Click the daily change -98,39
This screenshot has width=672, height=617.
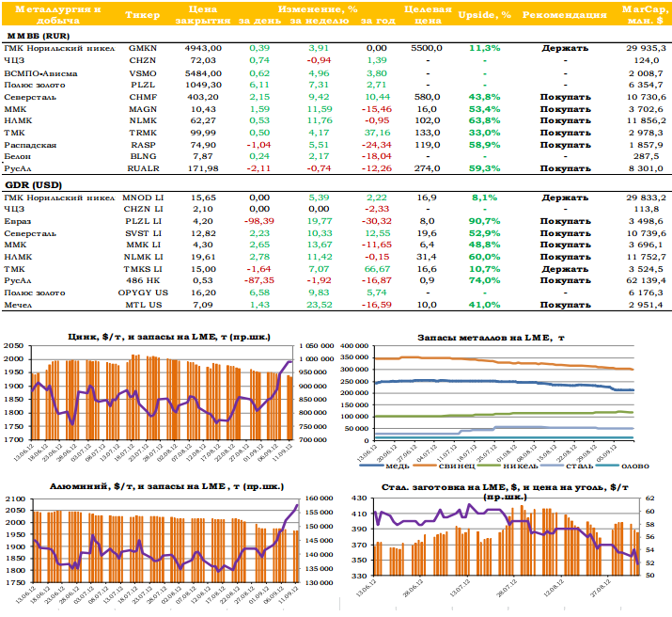tap(259, 221)
